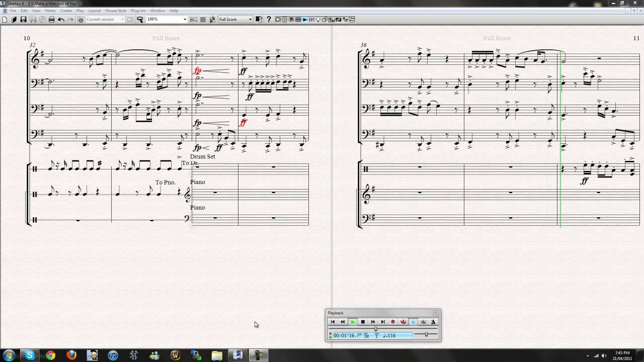Image resolution: width=644 pixels, height=362 pixels.
Task: Open the Edit menu
Action: click(x=24, y=11)
